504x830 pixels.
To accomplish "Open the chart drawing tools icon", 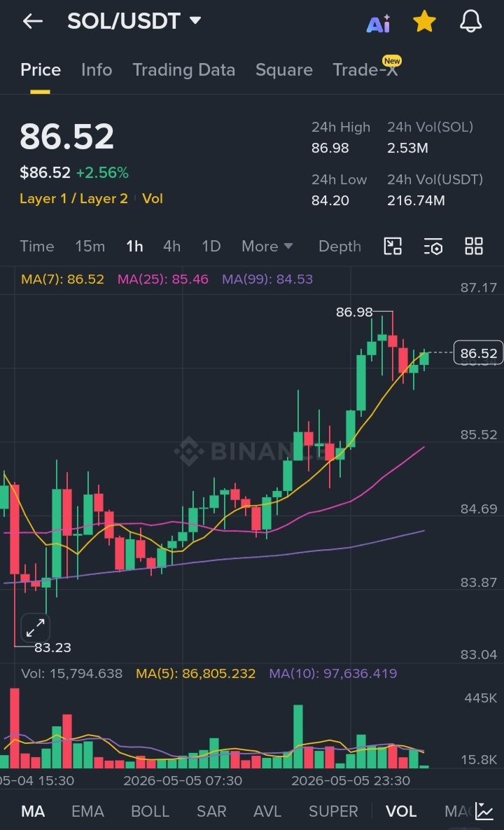I will point(393,246).
